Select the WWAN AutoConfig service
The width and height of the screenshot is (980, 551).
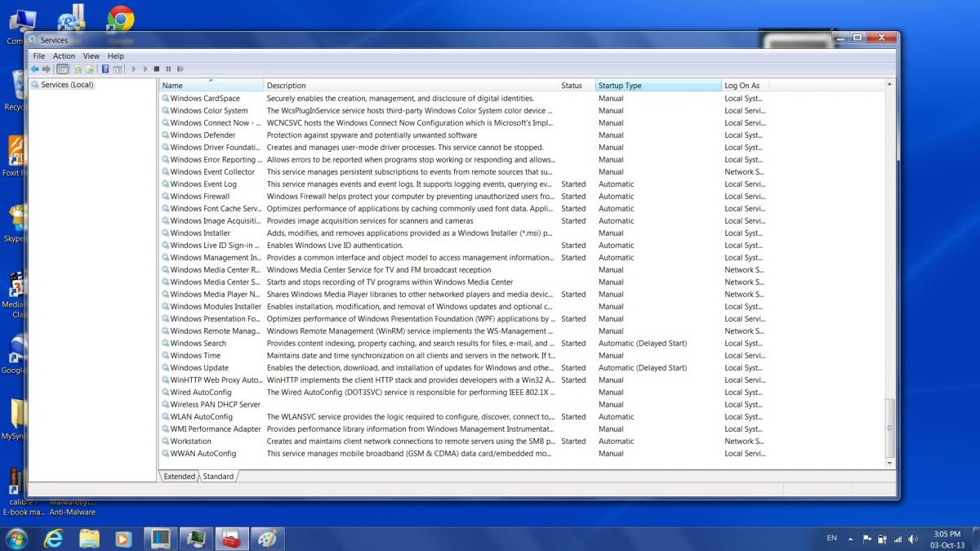pyautogui.click(x=203, y=454)
